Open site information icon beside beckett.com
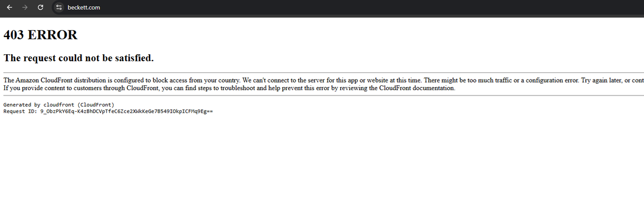Image resolution: width=644 pixels, height=219 pixels. [x=60, y=8]
